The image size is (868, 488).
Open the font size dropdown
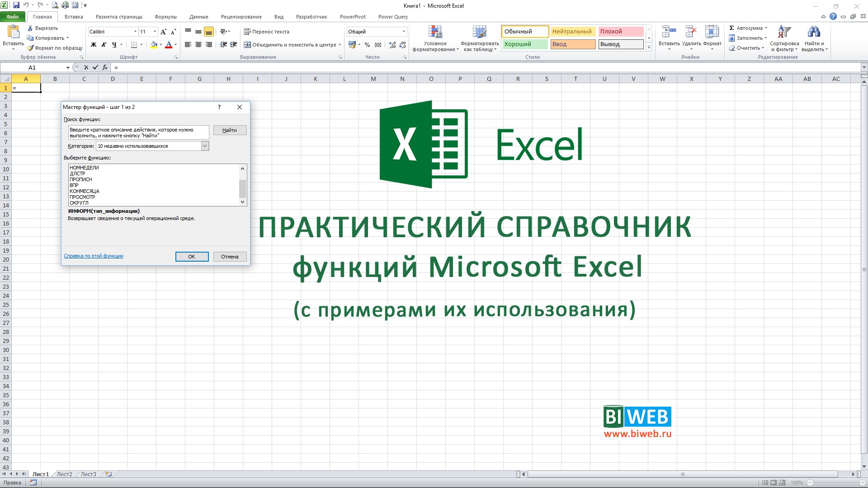point(155,32)
